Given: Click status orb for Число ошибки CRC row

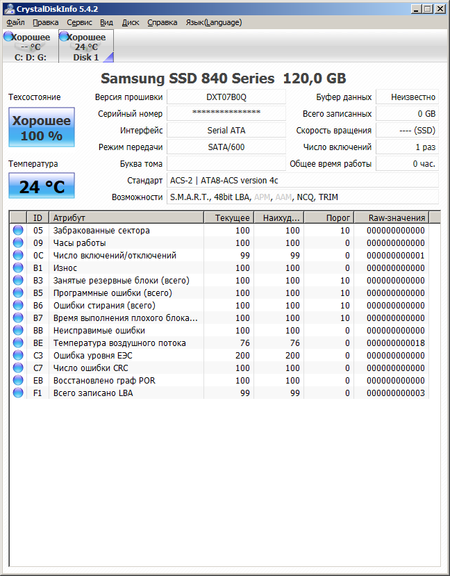Looking at the screenshot, I should tap(18, 368).
